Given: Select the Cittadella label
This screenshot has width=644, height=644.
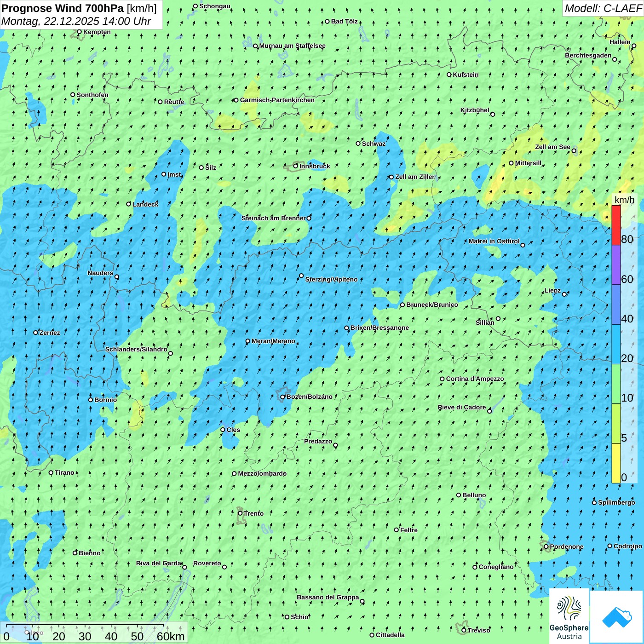Looking at the screenshot, I should 390,635.
